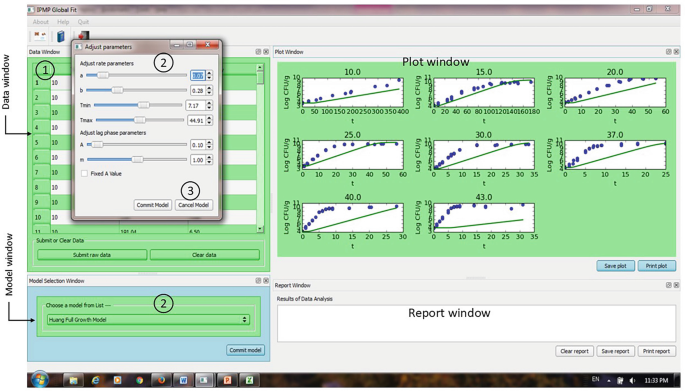Open Internet Explorer from the taskbar

tap(96, 380)
